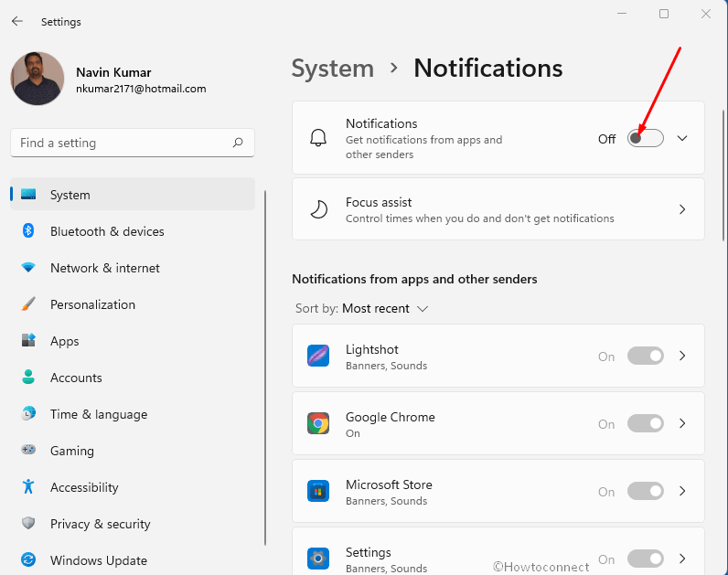Screen dimensions: 728x575
Task: Open Google Chrome notification details chevron
Action: [682, 423]
